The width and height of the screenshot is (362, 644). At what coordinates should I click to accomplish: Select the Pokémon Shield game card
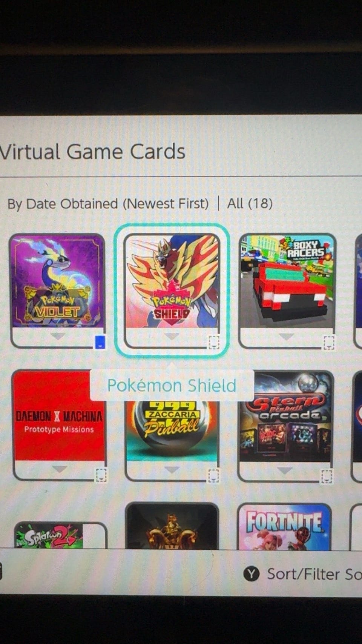(172, 290)
